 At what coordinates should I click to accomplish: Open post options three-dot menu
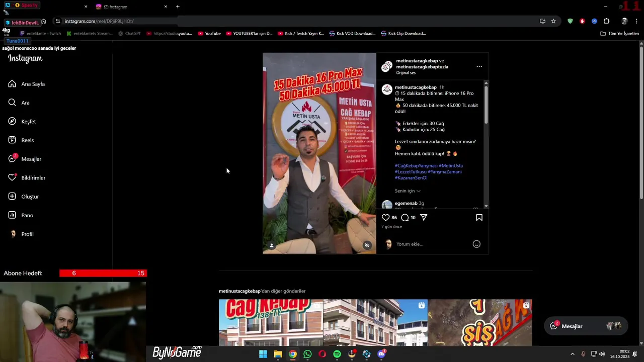tap(479, 66)
